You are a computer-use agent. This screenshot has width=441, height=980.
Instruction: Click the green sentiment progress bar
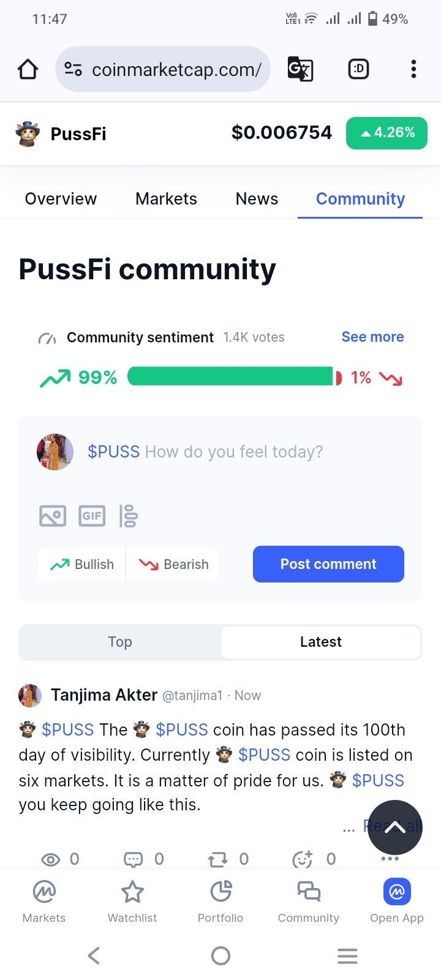[x=230, y=377]
